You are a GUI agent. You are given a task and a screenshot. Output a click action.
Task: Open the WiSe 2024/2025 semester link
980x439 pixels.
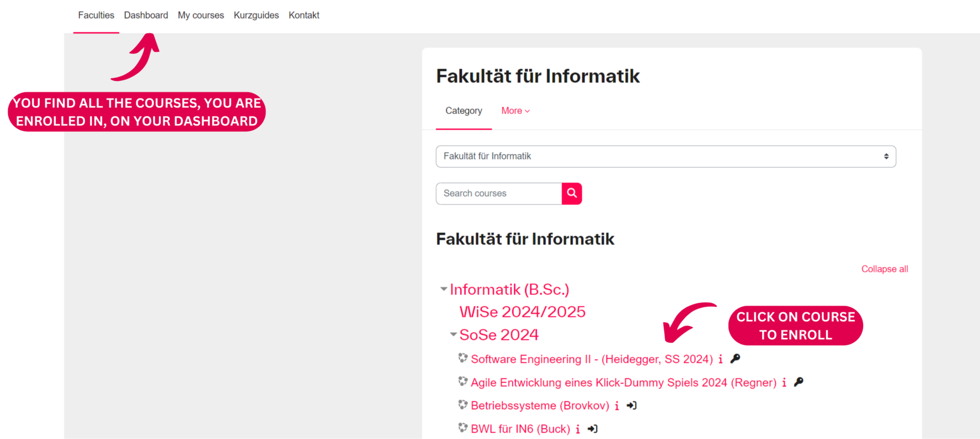point(522,312)
